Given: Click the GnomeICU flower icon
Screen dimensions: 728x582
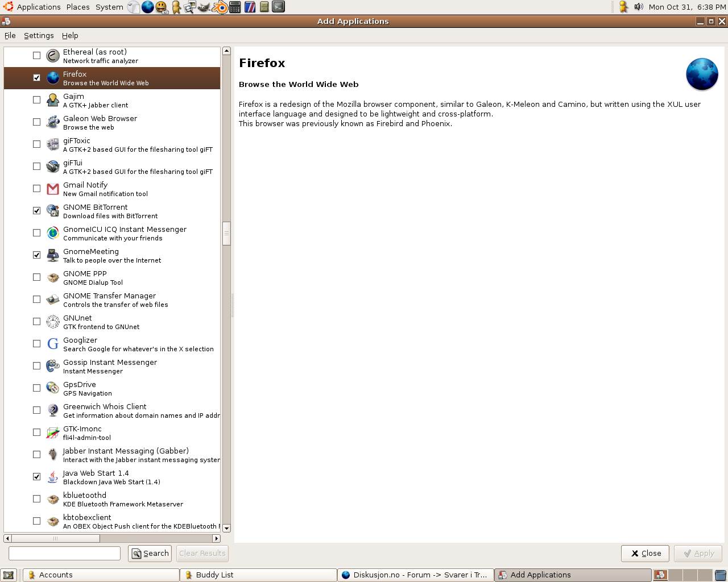Looking at the screenshot, I should click(x=53, y=233).
